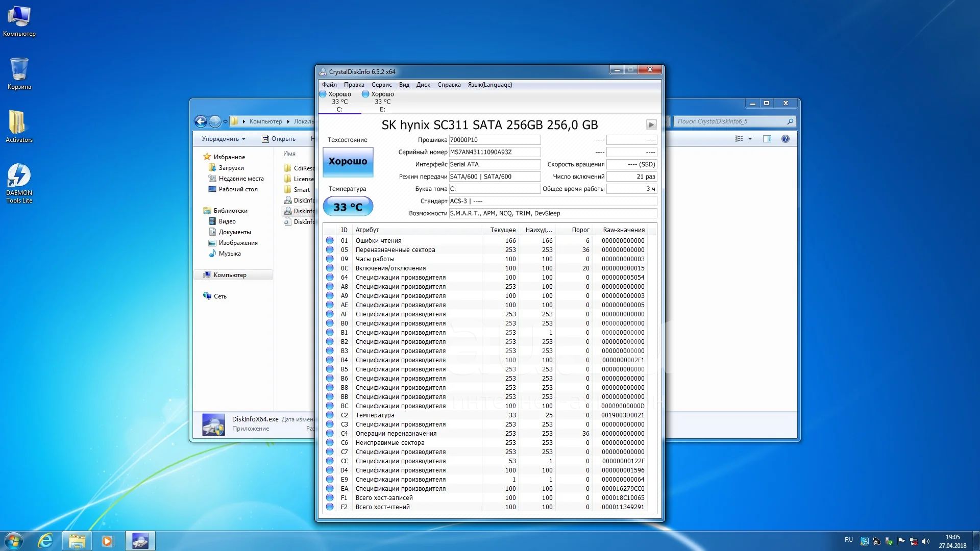980x551 pixels.
Task: Click the Открыть button in Explorer toolbar
Action: pos(279,139)
